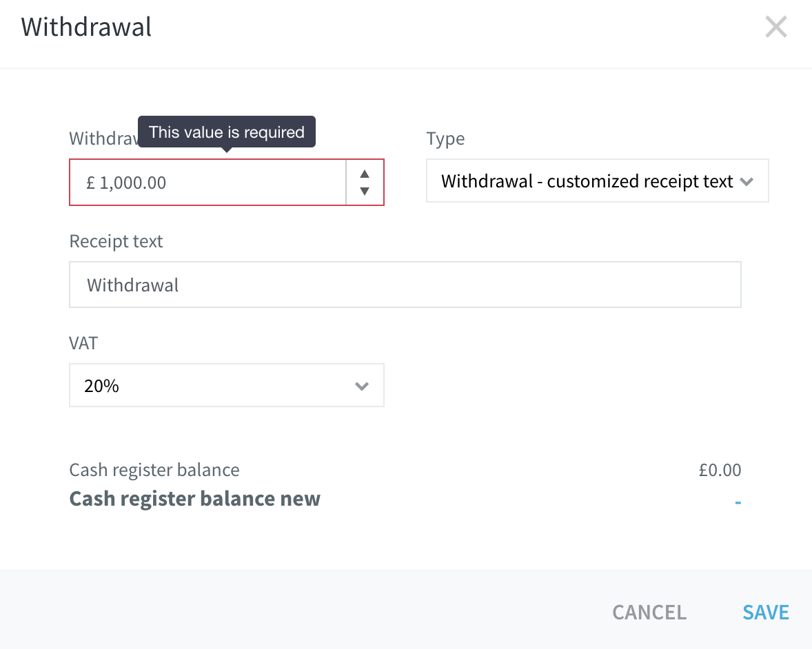Image resolution: width=812 pixels, height=649 pixels.
Task: Click the chevron arrow in the Type dropdown
Action: click(747, 182)
